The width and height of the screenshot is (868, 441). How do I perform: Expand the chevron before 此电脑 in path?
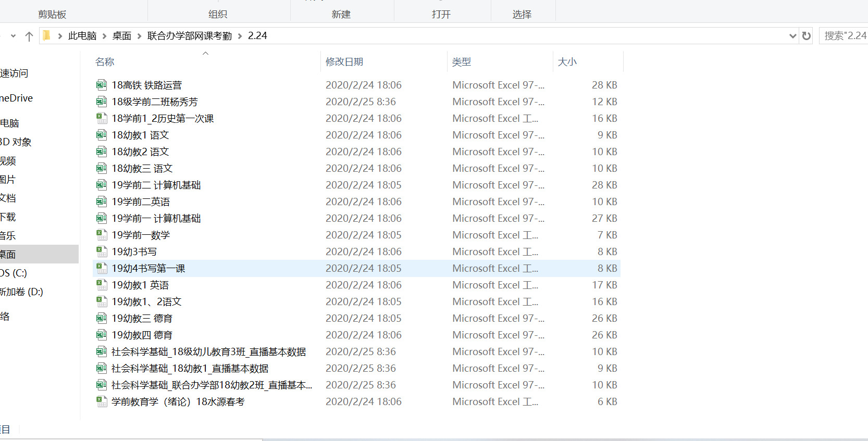(60, 36)
